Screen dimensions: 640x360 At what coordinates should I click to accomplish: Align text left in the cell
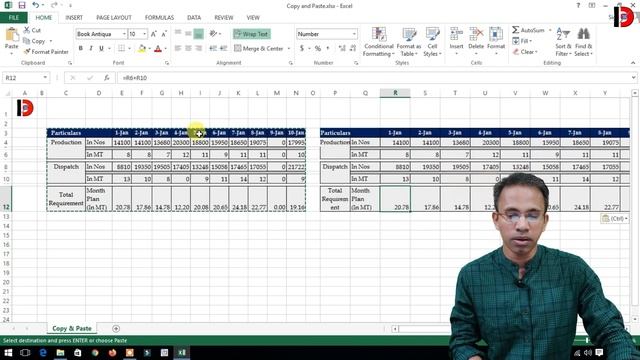(178, 48)
